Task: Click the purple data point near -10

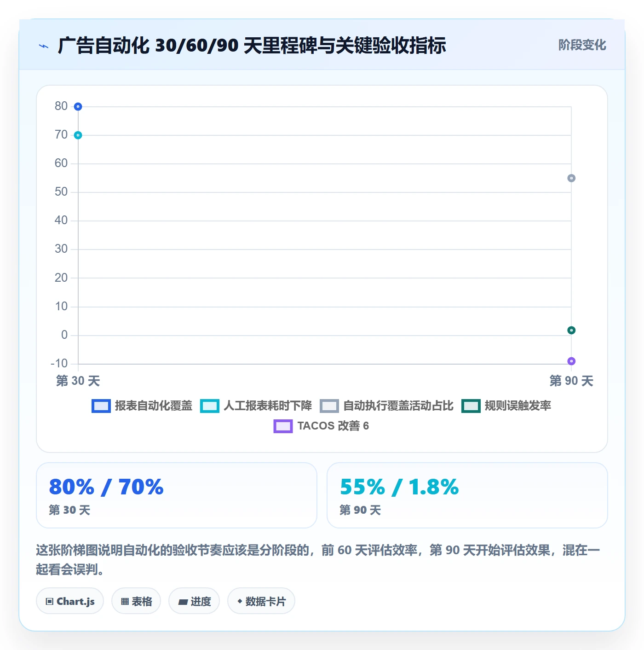Action: tap(571, 361)
